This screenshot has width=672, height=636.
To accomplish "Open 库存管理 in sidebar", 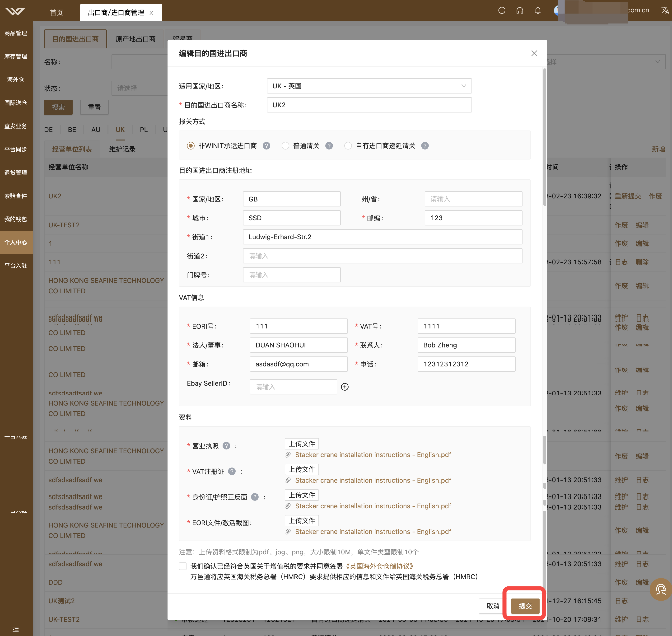I will [x=16, y=56].
